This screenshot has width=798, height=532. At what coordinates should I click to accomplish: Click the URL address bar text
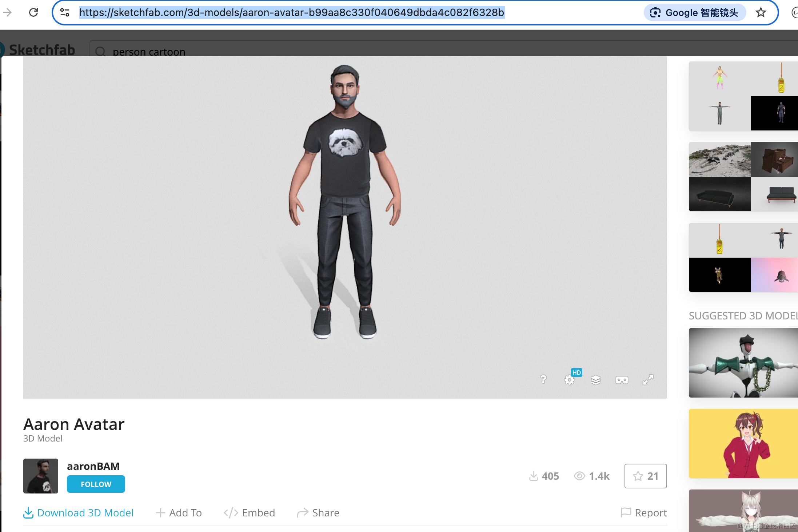click(291, 13)
